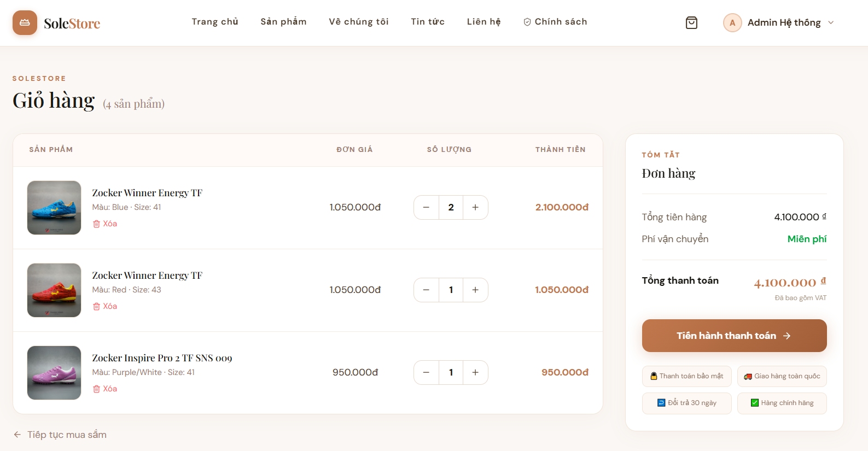The image size is (868, 451).
Task: Click the Zocker Inspire Pro 2 TF SNS 009 title
Action: coord(162,358)
